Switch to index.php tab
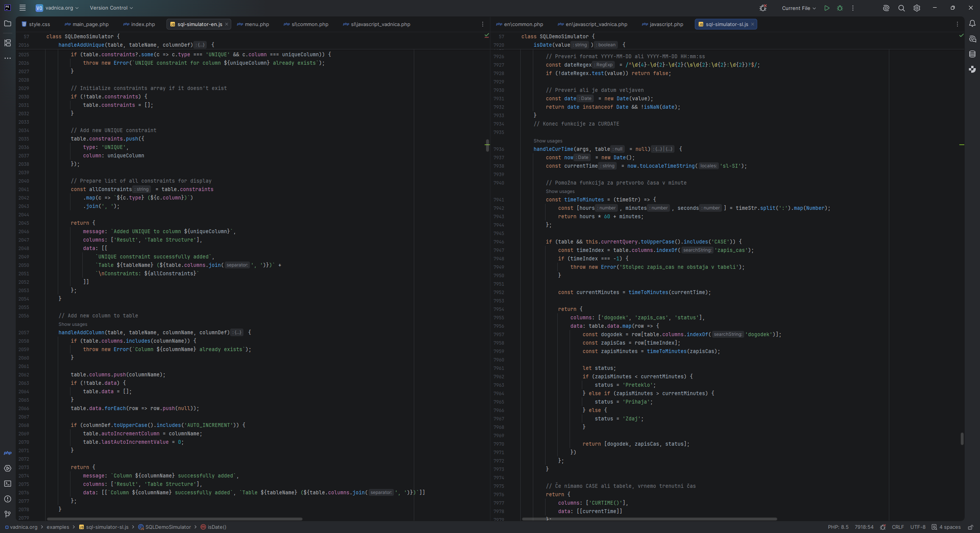The width and height of the screenshot is (980, 533). click(x=139, y=24)
